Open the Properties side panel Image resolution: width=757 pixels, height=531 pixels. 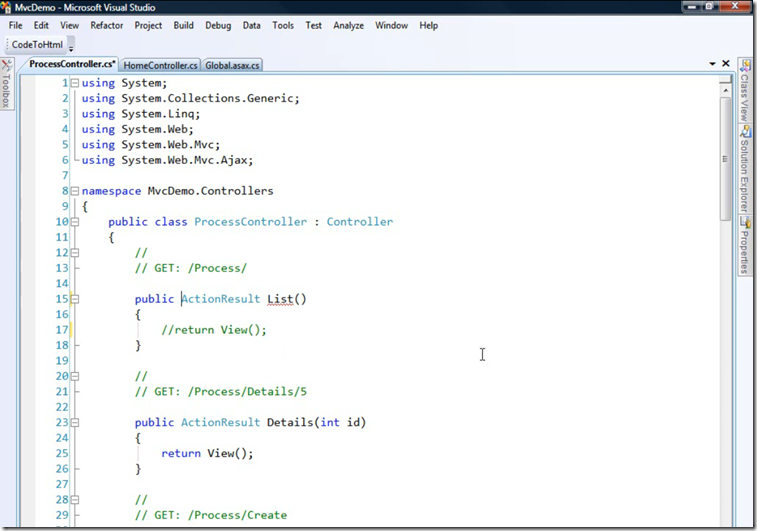click(x=745, y=246)
